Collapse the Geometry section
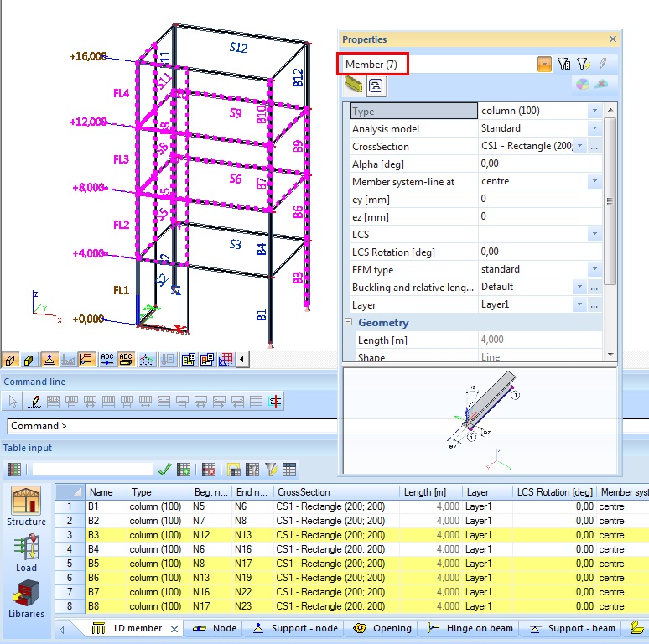649x644 pixels. click(x=349, y=323)
